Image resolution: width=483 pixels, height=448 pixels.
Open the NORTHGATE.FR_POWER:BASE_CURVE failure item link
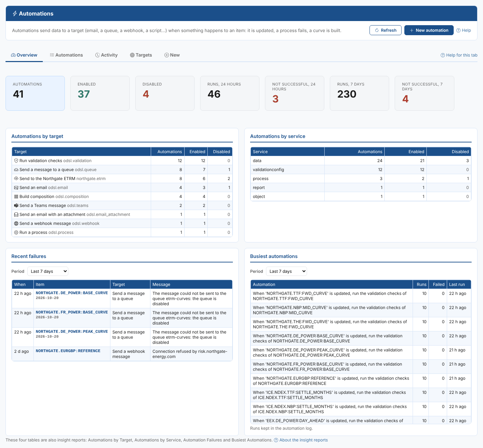click(72, 312)
